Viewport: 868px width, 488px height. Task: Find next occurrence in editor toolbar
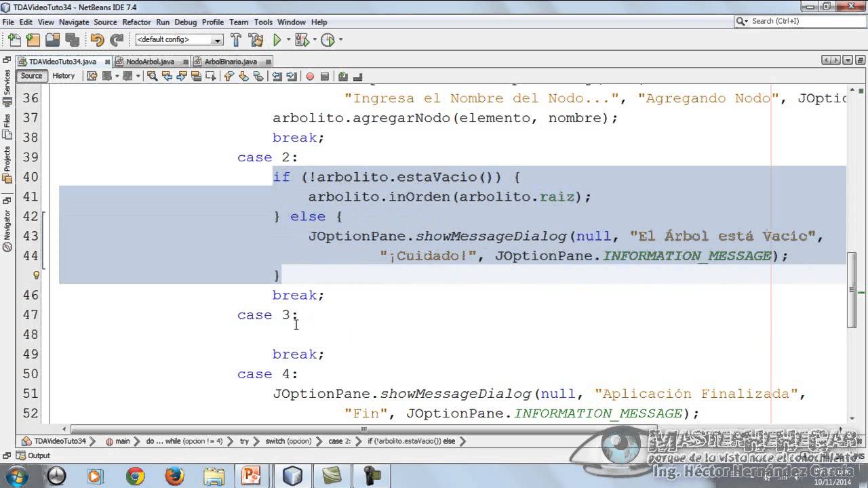pos(181,76)
